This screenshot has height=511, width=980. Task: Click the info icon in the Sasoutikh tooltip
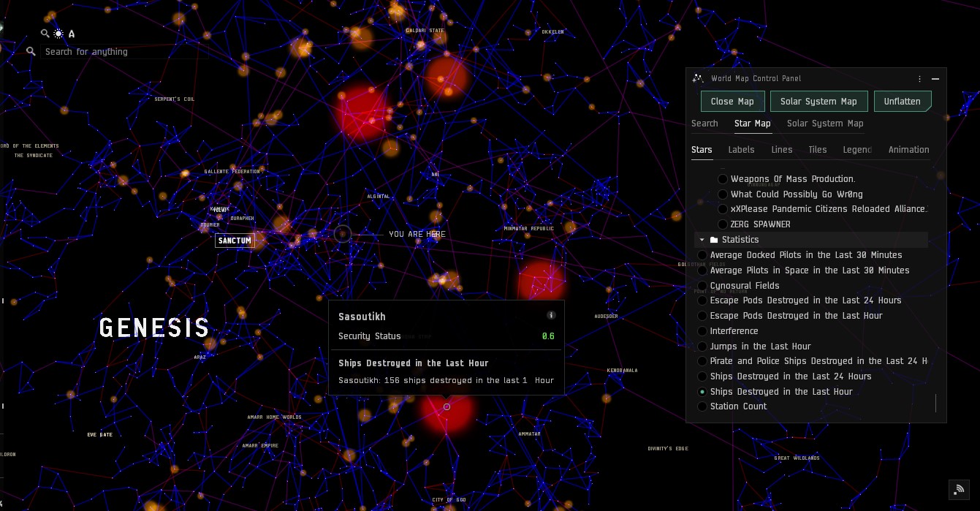pyautogui.click(x=551, y=315)
